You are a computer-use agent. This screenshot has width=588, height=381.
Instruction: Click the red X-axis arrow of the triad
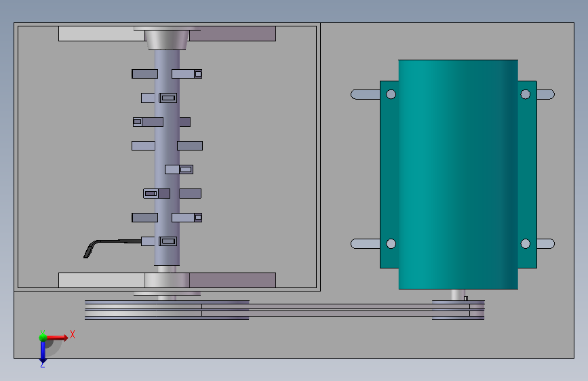coord(58,338)
